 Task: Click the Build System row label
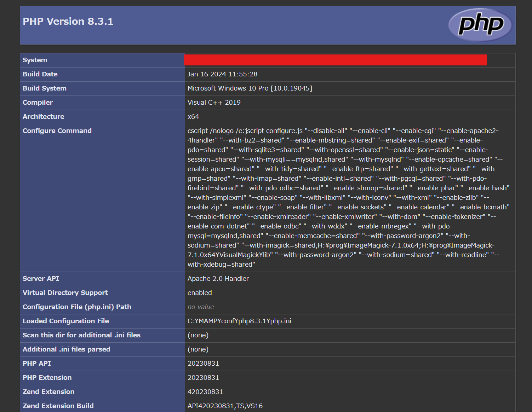[45, 88]
